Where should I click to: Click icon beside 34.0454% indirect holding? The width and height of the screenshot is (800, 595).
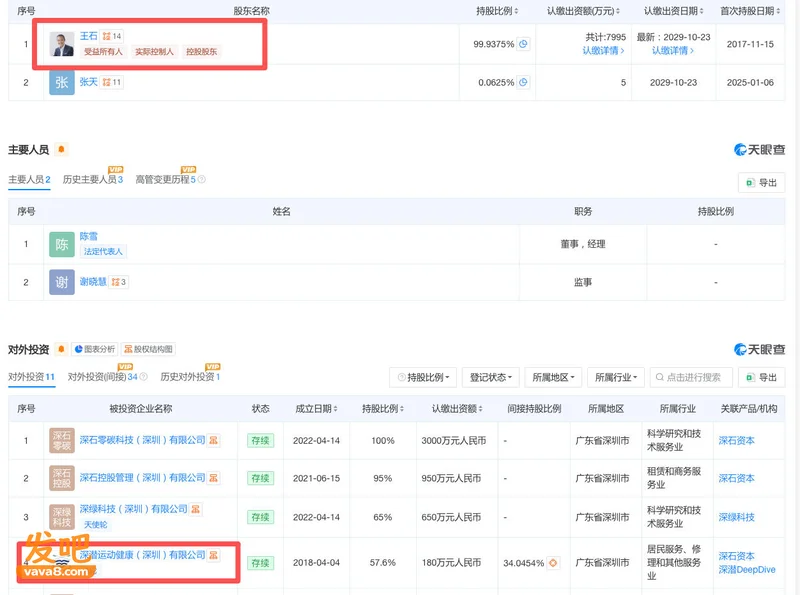pyautogui.click(x=553, y=563)
